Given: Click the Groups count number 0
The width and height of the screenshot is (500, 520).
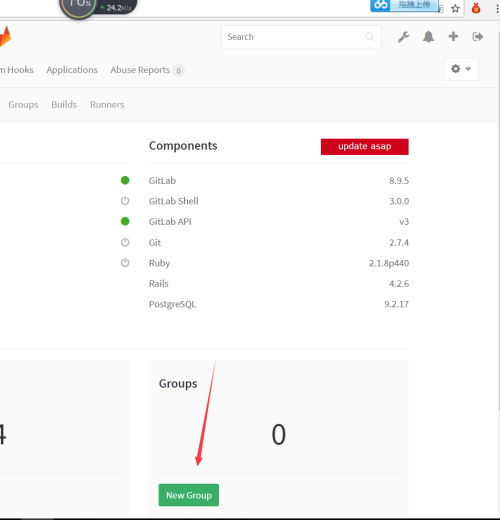Looking at the screenshot, I should point(279,435).
